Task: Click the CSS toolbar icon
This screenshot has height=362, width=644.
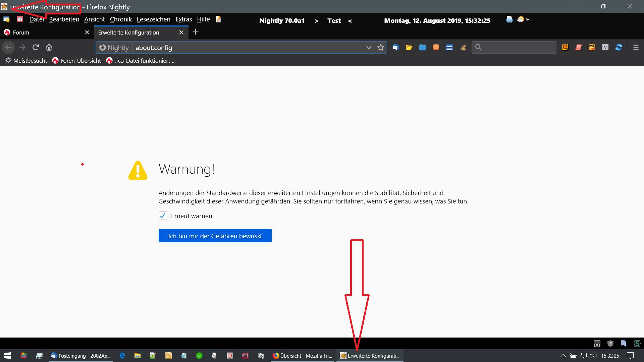Action: [592, 47]
